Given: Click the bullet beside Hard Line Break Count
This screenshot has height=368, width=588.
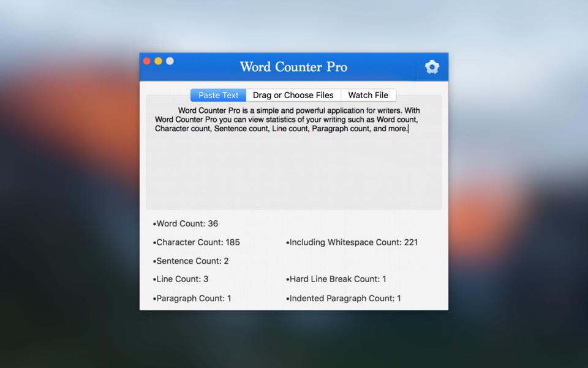Looking at the screenshot, I should [287, 279].
